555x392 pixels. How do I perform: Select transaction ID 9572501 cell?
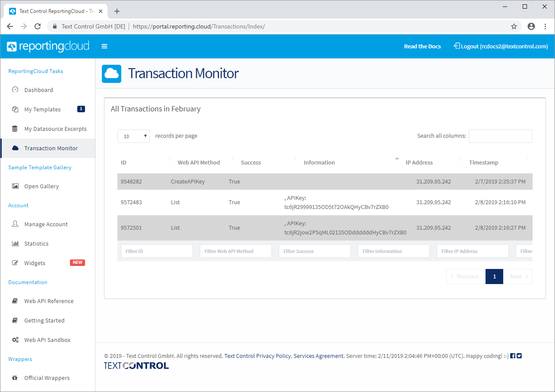point(131,228)
